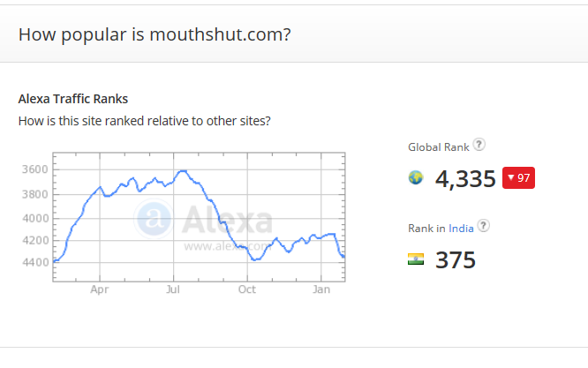Viewport: 588px width, 368px height.
Task: Click the Jan label on chart axis
Action: pos(322,289)
